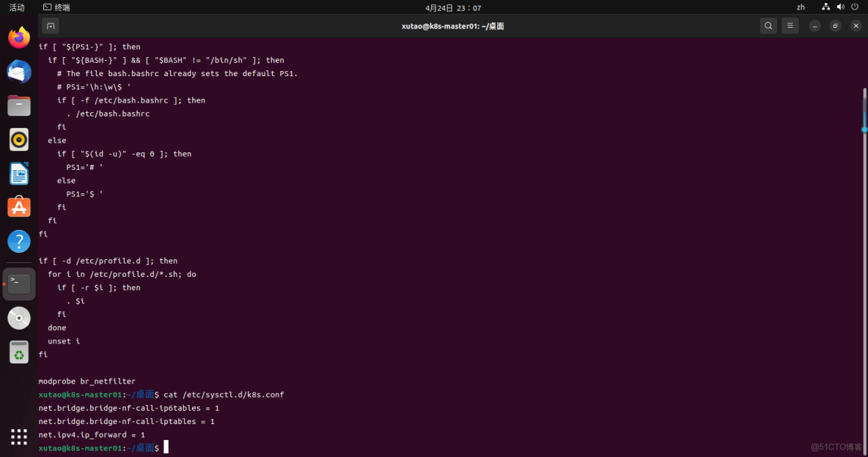Open the terminal hamburger menu
This screenshot has width=868, height=457.
point(790,26)
